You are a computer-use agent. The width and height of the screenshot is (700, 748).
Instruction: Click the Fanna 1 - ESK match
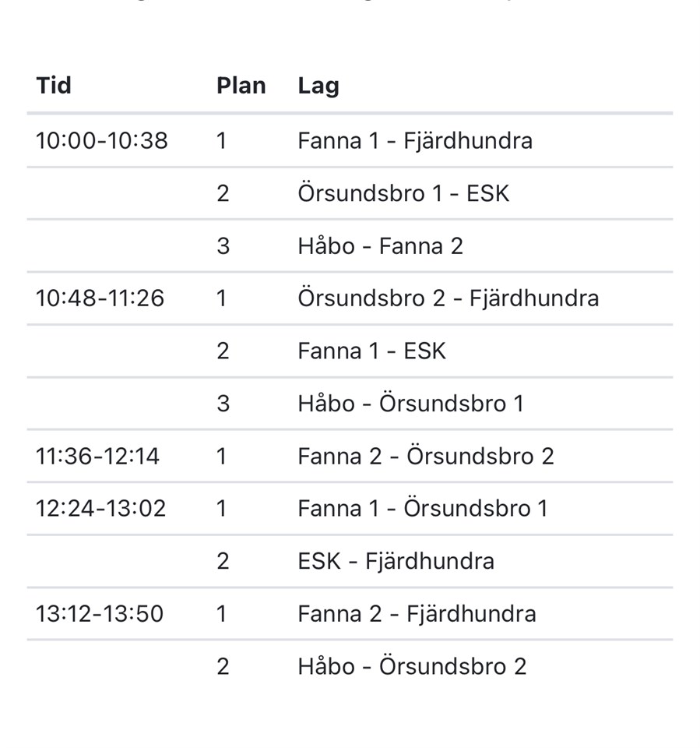click(371, 351)
